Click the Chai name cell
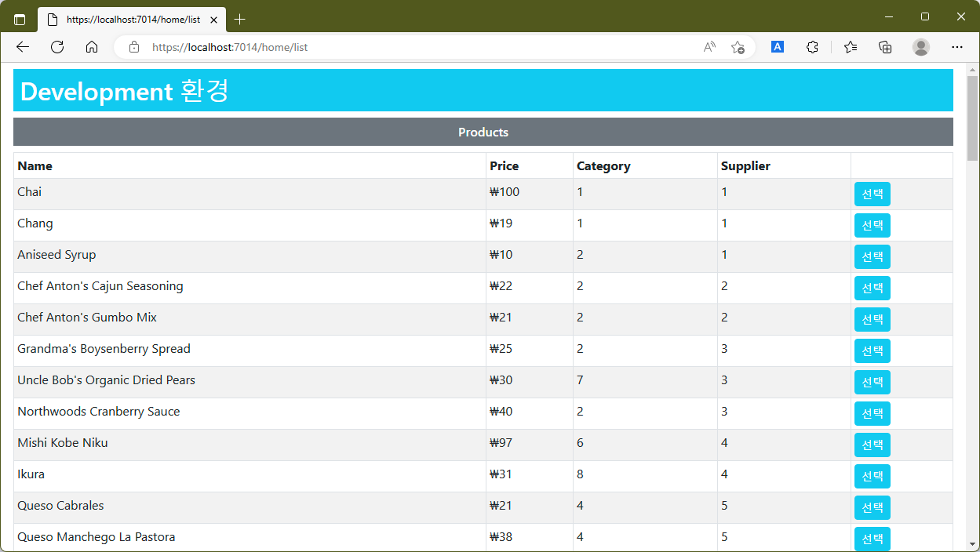Image resolution: width=980 pixels, height=552 pixels. [x=250, y=194]
